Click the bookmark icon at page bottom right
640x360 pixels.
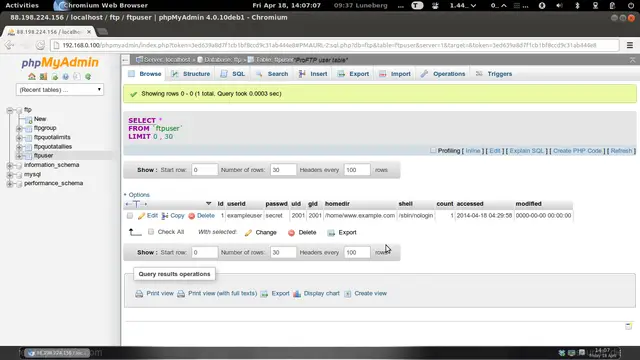coord(629,326)
